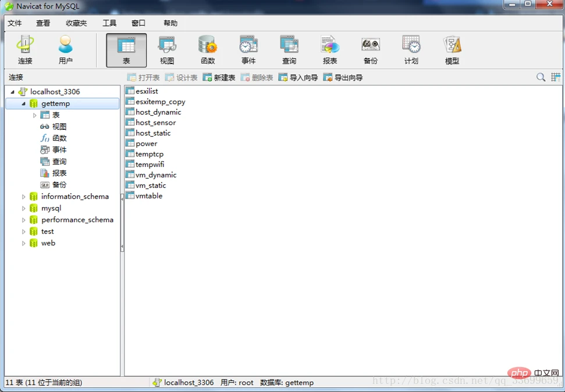Image resolution: width=565 pixels, height=392 pixels.
Task: Select the esxitemp_copy table
Action: point(156,102)
